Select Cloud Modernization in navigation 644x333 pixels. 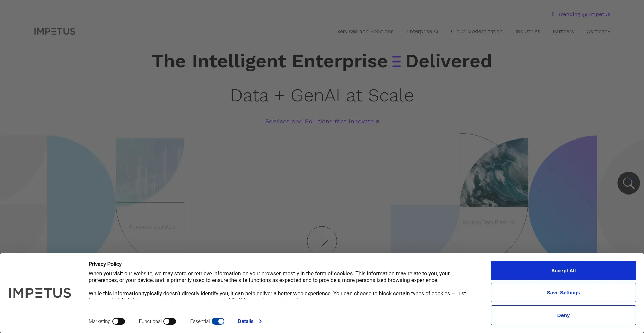(x=477, y=31)
